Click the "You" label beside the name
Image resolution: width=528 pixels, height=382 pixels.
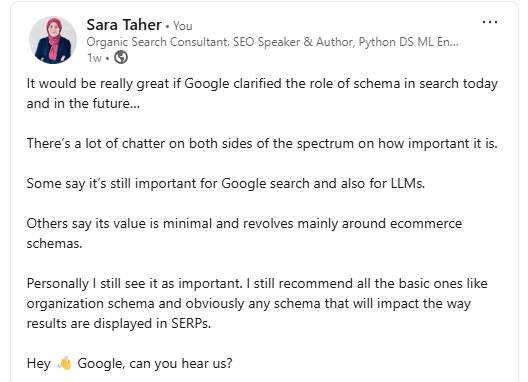click(183, 26)
